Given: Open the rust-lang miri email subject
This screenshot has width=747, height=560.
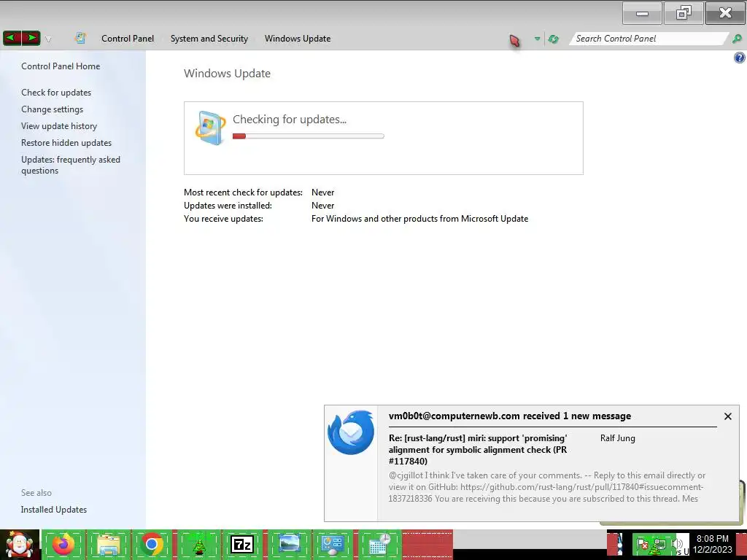Looking at the screenshot, I should 478,449.
